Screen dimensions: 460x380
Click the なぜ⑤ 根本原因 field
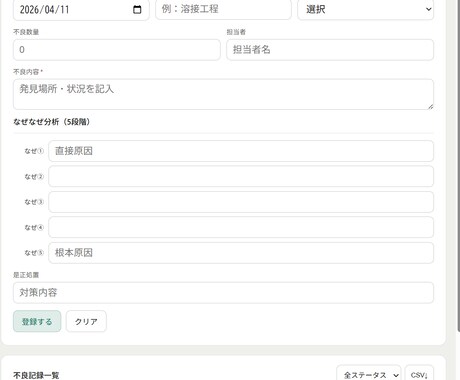[241, 253]
